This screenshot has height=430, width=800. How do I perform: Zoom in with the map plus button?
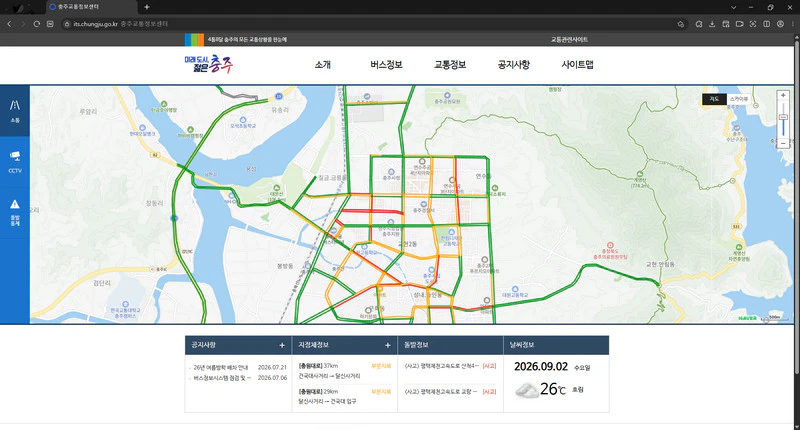[783, 95]
